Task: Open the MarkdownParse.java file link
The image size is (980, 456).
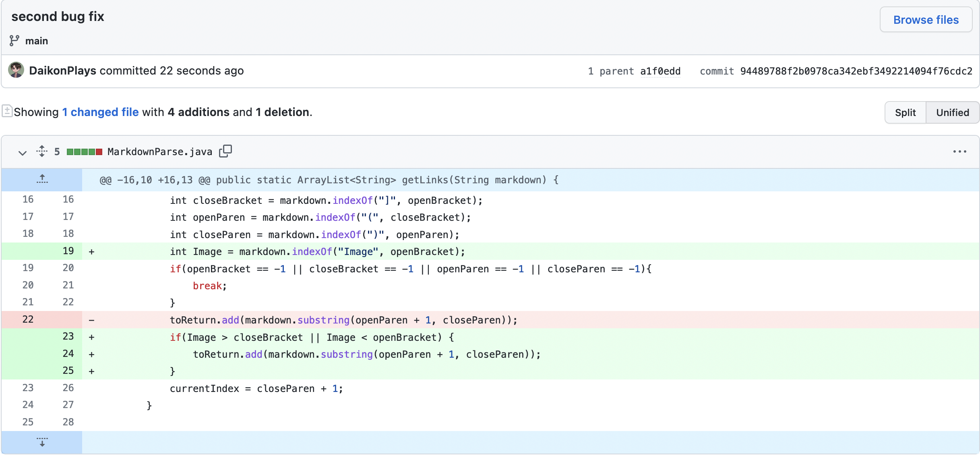Action: pos(160,152)
